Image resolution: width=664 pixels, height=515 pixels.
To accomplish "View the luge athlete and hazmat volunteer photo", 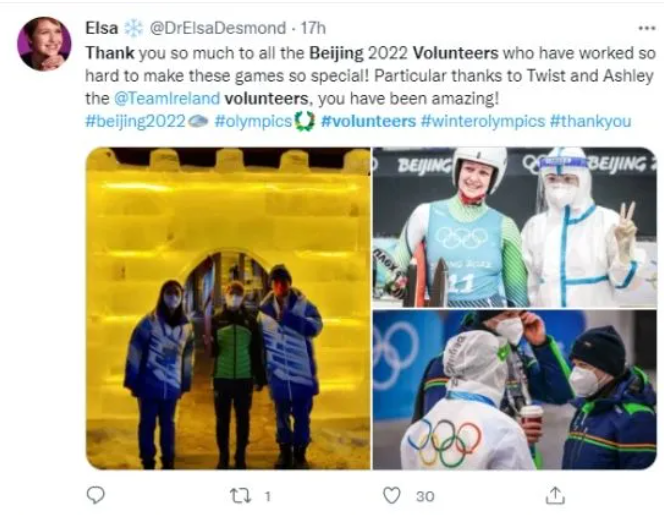I will click(x=515, y=227).
